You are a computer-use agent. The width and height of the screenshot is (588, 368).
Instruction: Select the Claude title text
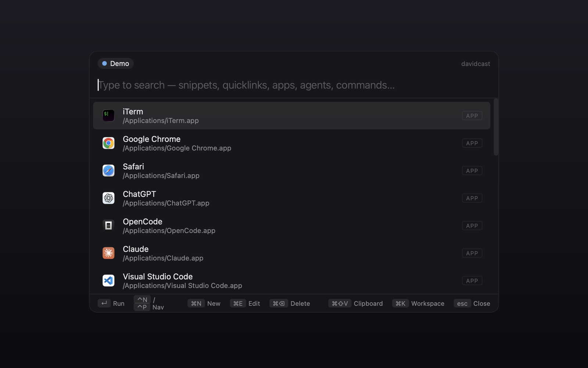pyautogui.click(x=136, y=249)
